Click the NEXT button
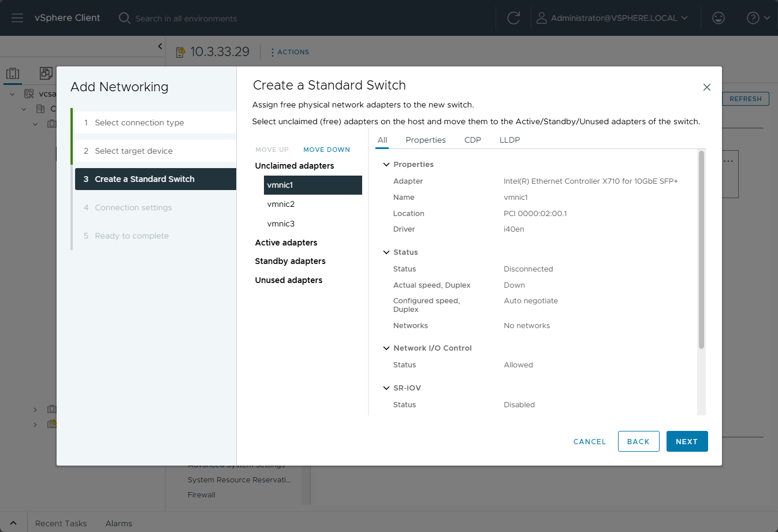The image size is (778, 532). click(x=687, y=441)
